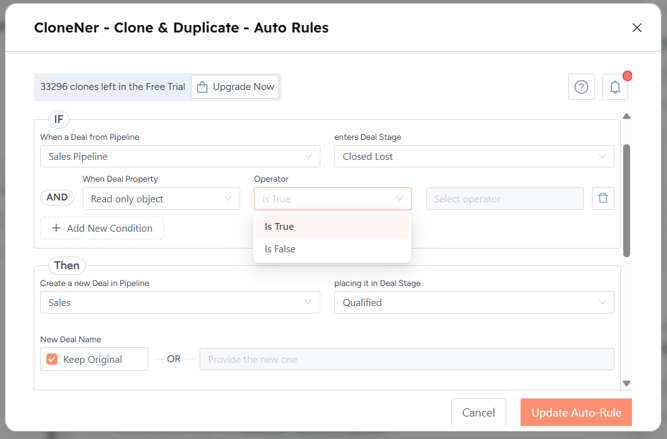This screenshot has height=439, width=667.
Task: Click the IF section label
Action: click(59, 119)
